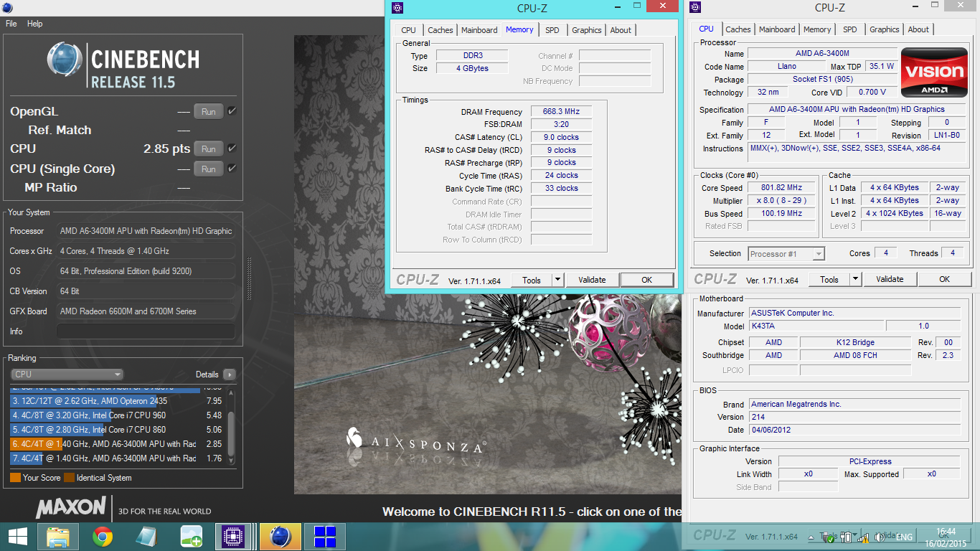This screenshot has height=551, width=980.
Task: Select highlighted ranking row scoring 2.85
Action: tap(117, 444)
